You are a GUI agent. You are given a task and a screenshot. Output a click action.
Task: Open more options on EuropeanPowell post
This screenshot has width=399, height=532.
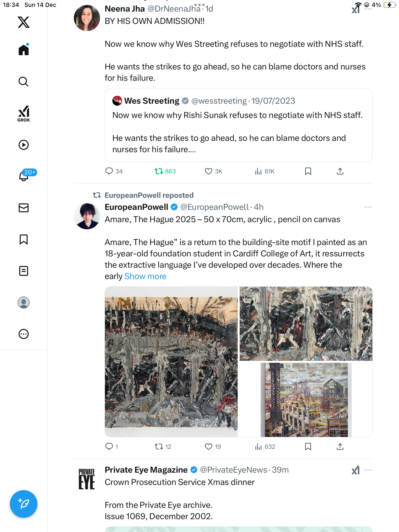[368, 207]
